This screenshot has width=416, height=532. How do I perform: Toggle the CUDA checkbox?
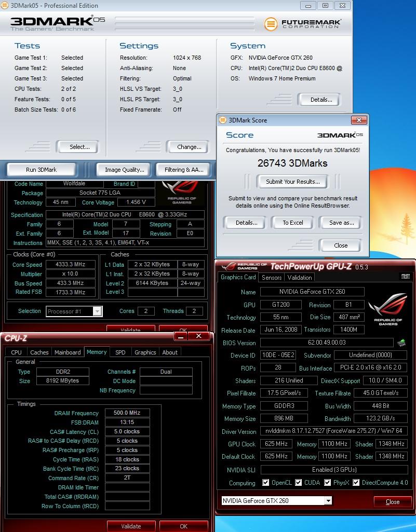[298, 483]
